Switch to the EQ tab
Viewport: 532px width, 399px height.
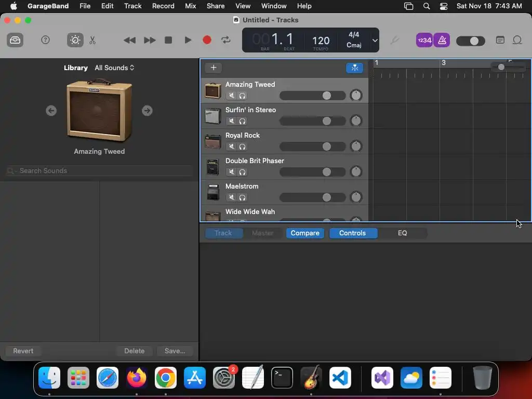tap(402, 233)
